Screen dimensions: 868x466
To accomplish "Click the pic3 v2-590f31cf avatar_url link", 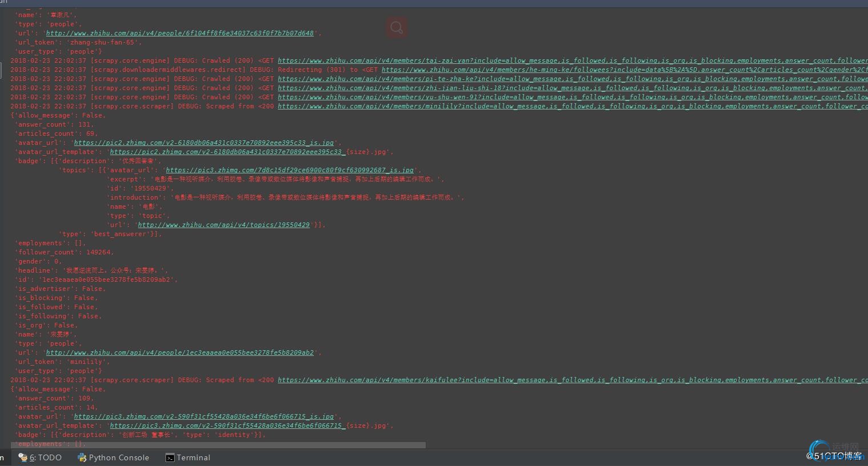I will click(x=204, y=416).
